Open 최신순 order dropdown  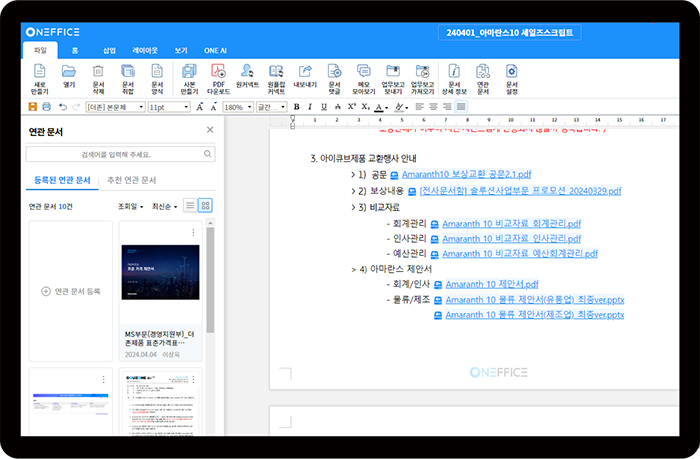165,206
